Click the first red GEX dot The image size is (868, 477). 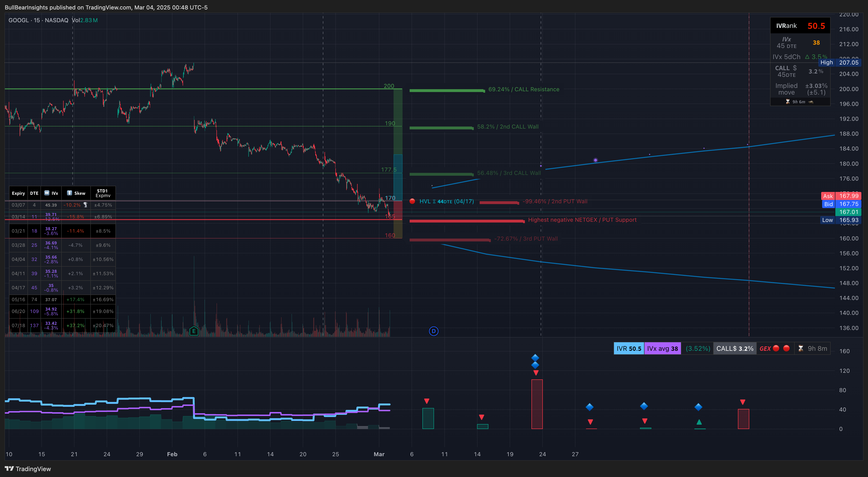click(776, 348)
